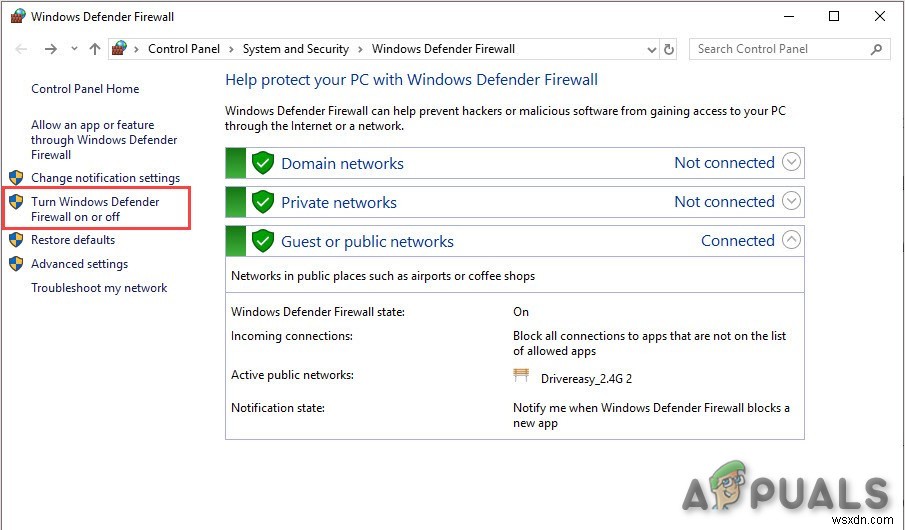
Task: Expand the Domain networks section
Action: [791, 162]
